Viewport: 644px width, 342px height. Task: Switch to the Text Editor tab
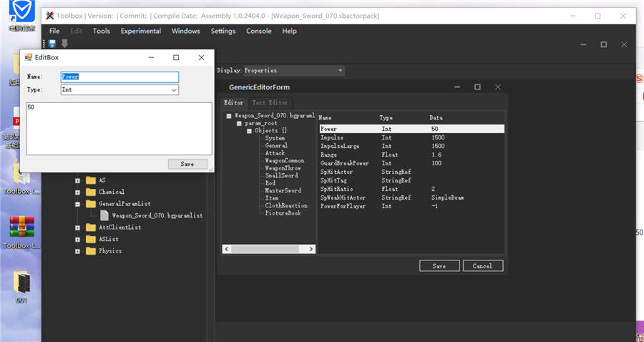tap(270, 103)
